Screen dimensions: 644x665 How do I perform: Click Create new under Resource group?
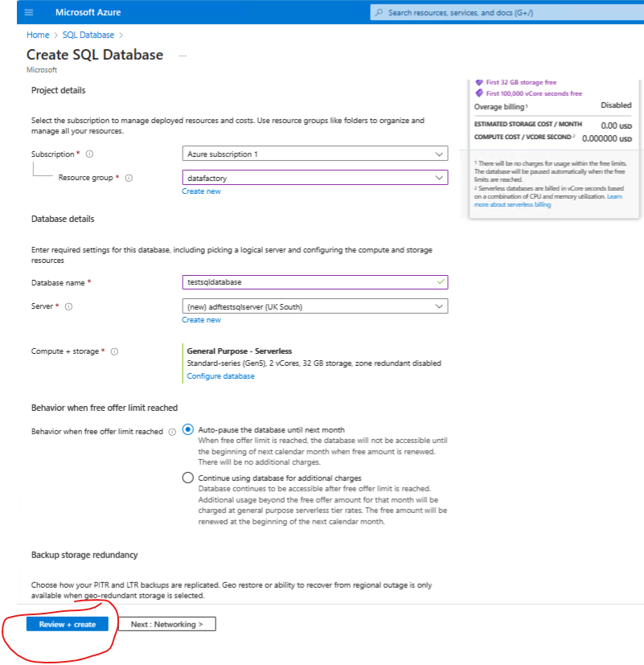click(201, 191)
